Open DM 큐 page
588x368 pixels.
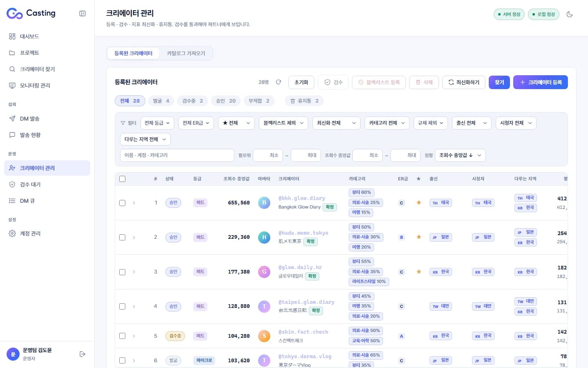pyautogui.click(x=47, y=201)
